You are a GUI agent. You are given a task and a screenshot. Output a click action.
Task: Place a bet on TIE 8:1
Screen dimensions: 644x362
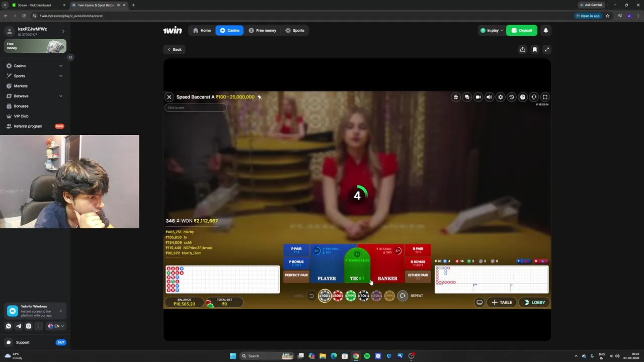point(357,266)
